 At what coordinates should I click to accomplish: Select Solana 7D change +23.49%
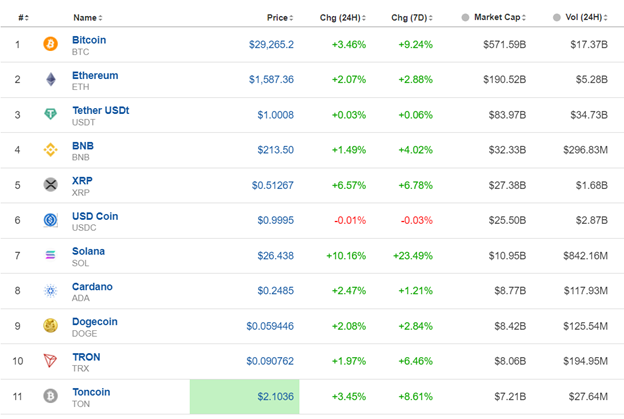click(x=413, y=255)
